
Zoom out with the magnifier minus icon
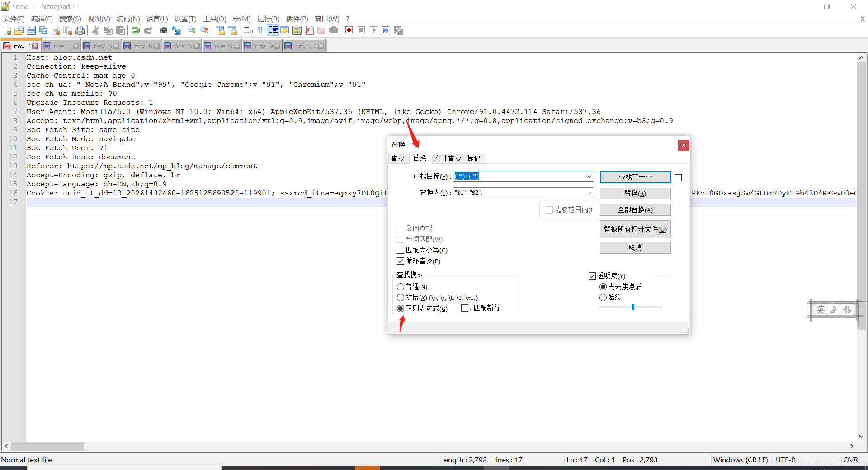[x=204, y=30]
